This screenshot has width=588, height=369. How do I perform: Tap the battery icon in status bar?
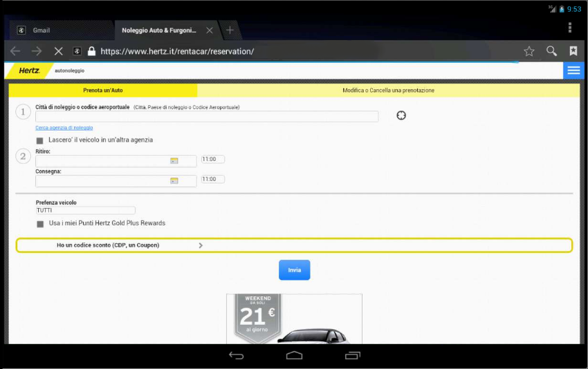562,9
